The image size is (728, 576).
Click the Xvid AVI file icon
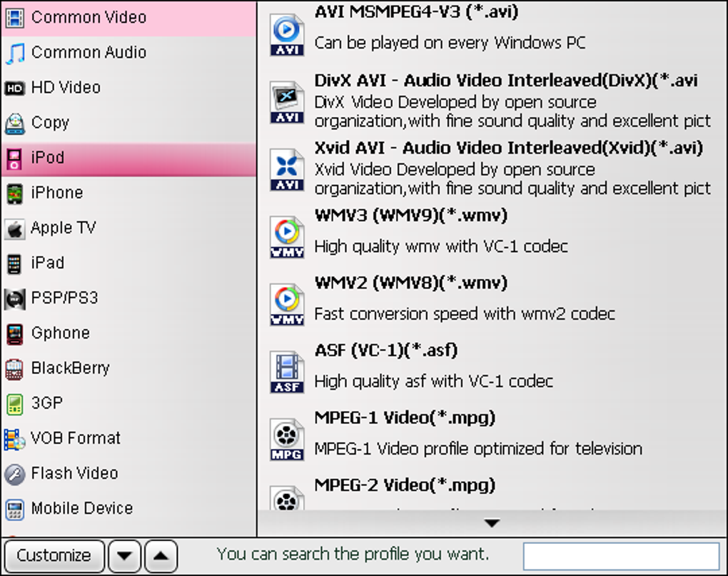tap(287, 170)
